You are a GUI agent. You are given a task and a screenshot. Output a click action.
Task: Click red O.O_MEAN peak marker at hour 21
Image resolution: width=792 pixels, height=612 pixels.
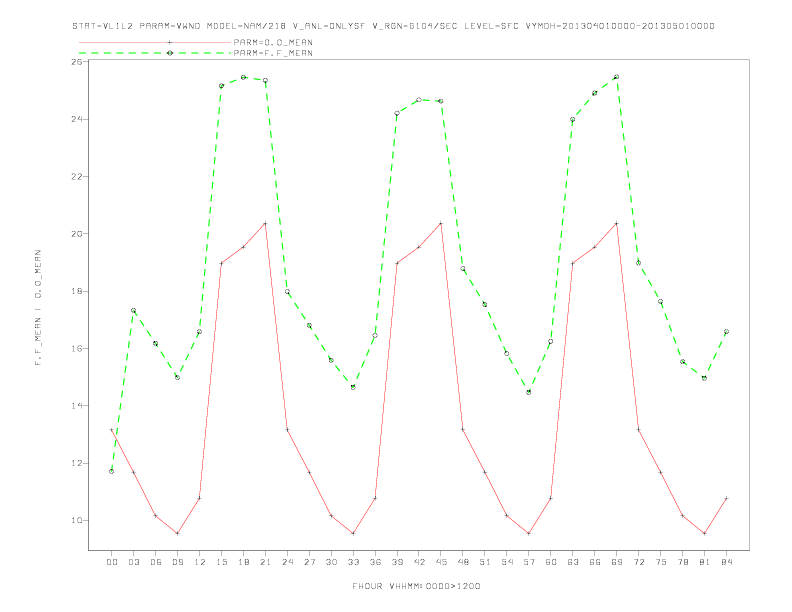[265, 223]
